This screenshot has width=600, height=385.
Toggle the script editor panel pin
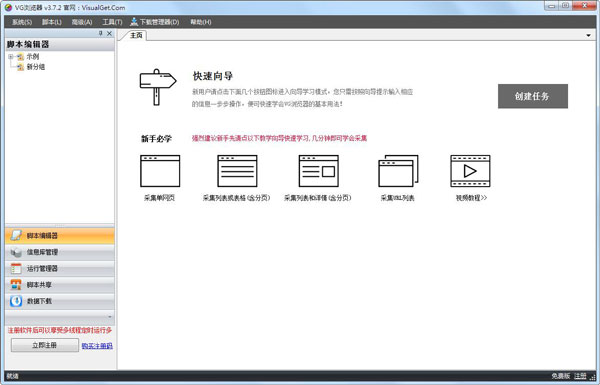[x=101, y=34]
